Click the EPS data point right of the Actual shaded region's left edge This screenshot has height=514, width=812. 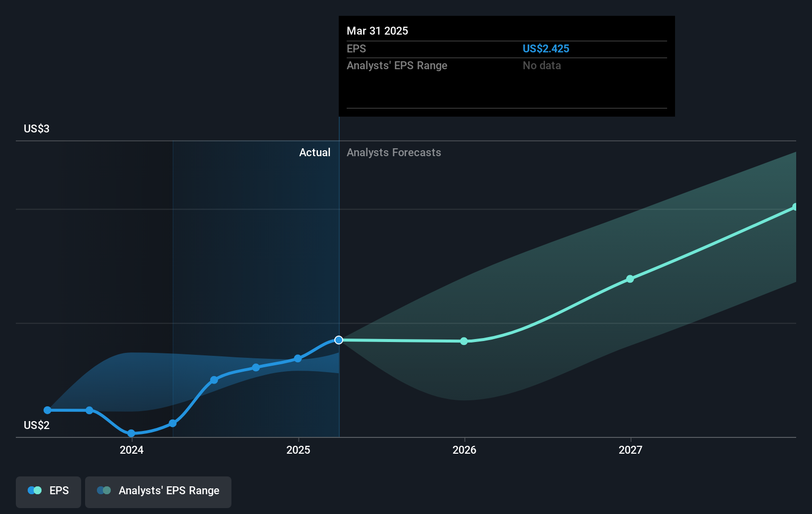[214, 380]
